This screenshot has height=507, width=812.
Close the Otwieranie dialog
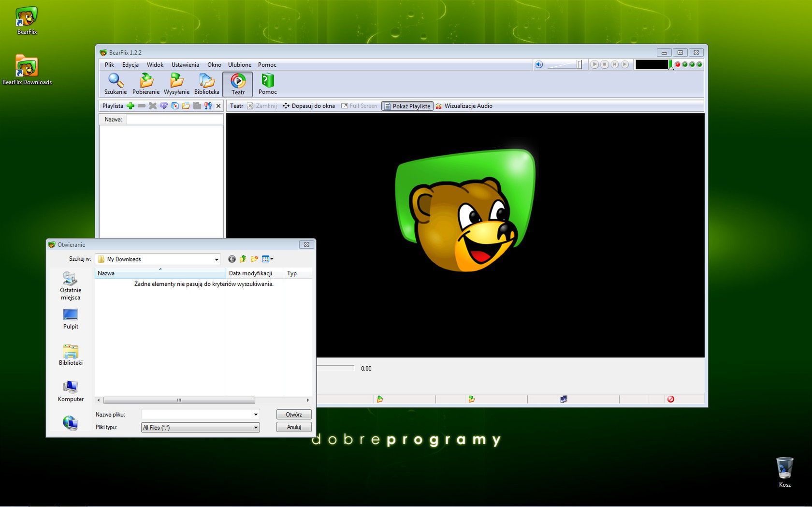click(306, 245)
